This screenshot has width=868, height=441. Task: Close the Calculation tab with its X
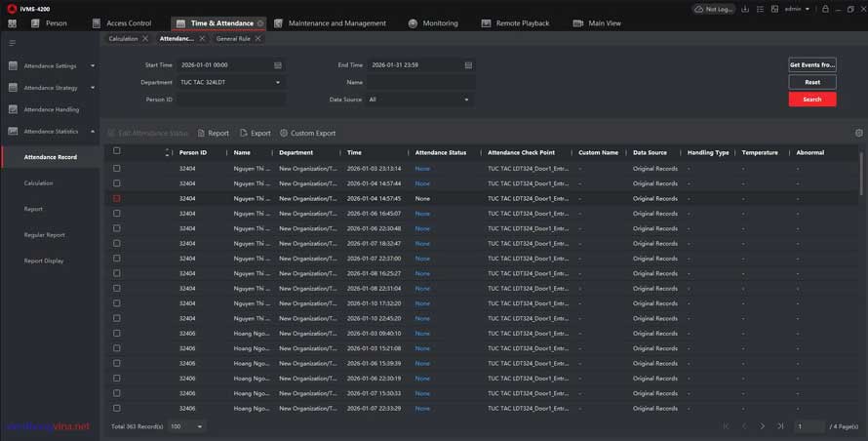click(x=145, y=39)
